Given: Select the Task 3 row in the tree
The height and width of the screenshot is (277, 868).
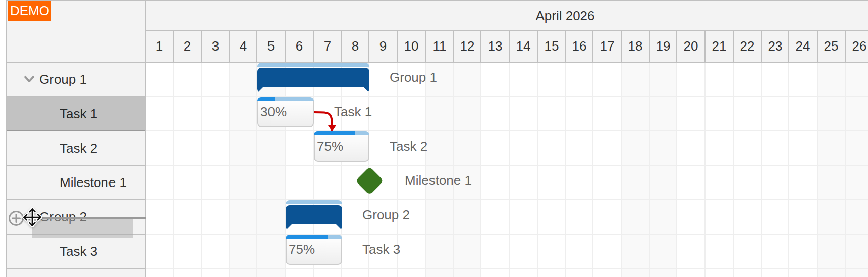Looking at the screenshot, I should click(x=78, y=251).
